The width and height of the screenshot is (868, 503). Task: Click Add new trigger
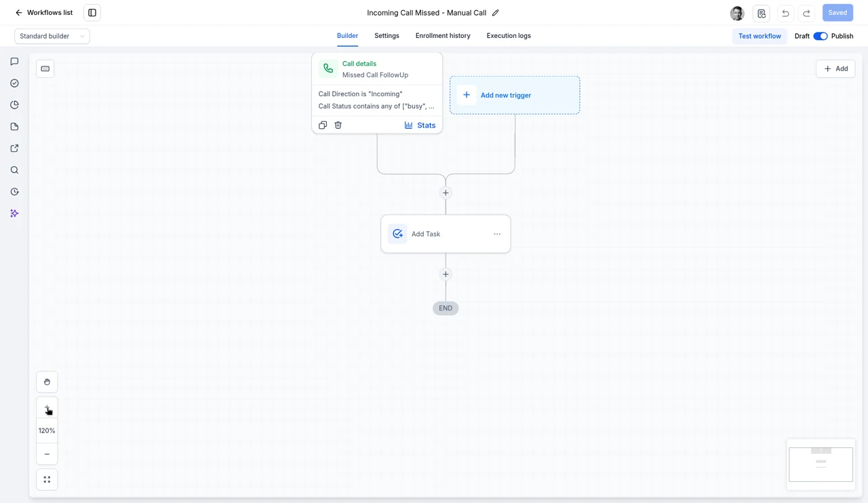point(515,95)
